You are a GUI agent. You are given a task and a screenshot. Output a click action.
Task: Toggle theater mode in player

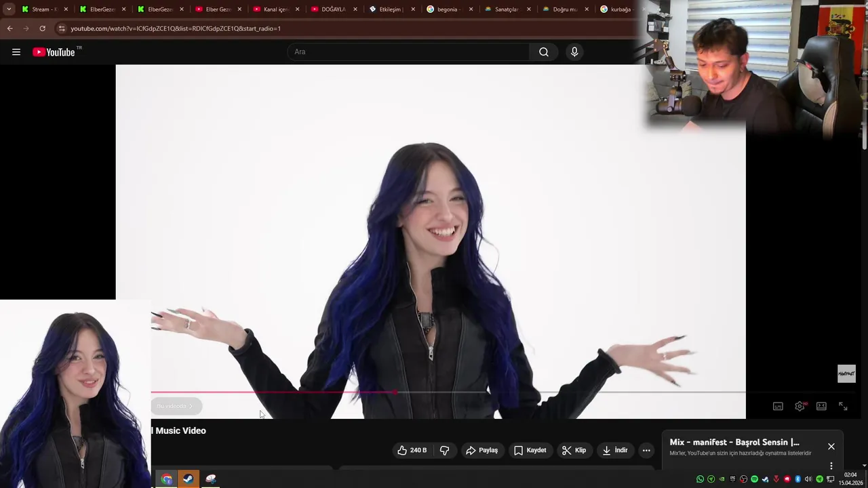click(821, 406)
